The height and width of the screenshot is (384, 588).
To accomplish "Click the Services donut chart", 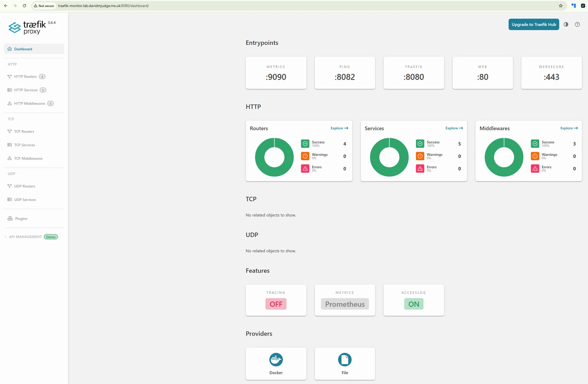I will [x=389, y=157].
